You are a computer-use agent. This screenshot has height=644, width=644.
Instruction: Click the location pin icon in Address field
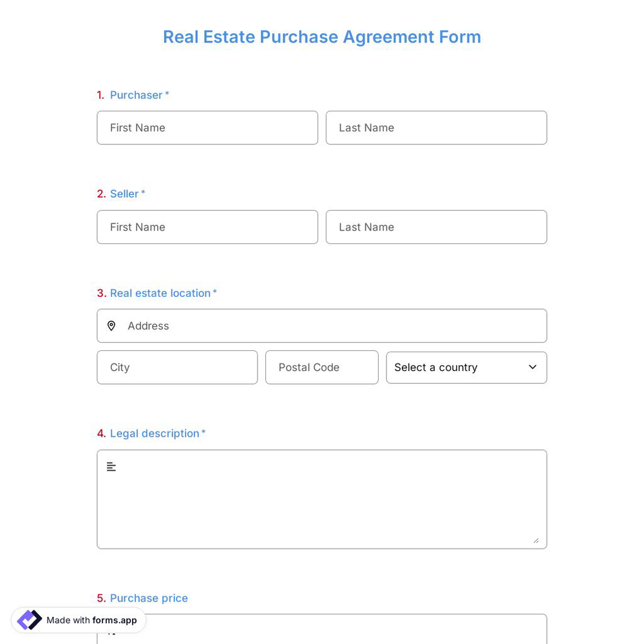(111, 325)
